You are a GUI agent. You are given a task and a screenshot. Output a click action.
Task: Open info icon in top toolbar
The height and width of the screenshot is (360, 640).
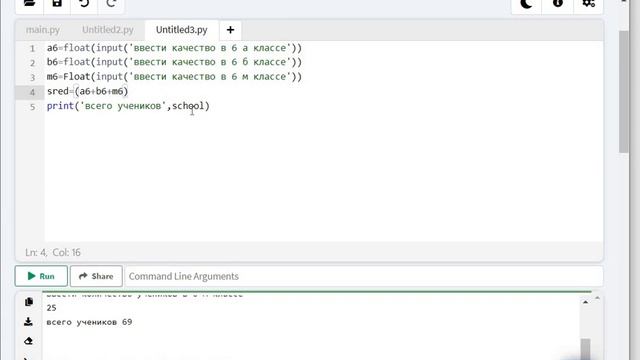click(558, 4)
